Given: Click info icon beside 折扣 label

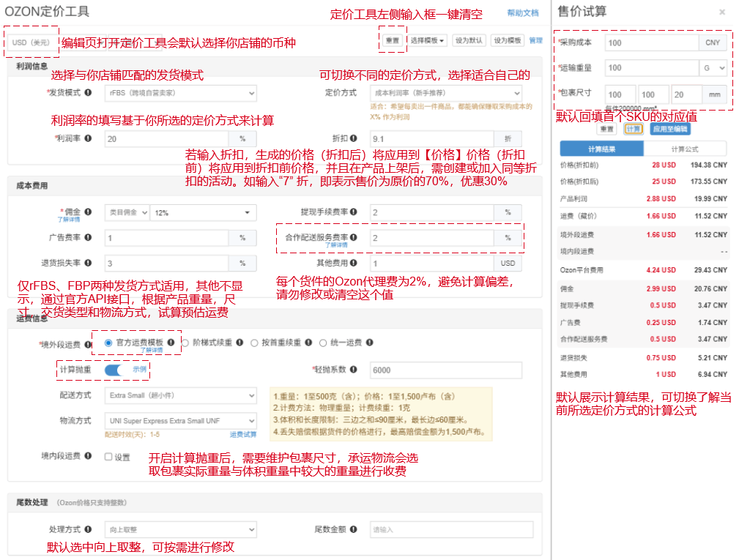Looking at the screenshot, I should 354,138.
